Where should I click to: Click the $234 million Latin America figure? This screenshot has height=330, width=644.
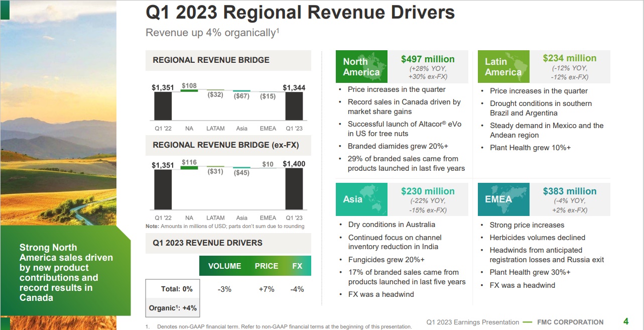click(570, 58)
